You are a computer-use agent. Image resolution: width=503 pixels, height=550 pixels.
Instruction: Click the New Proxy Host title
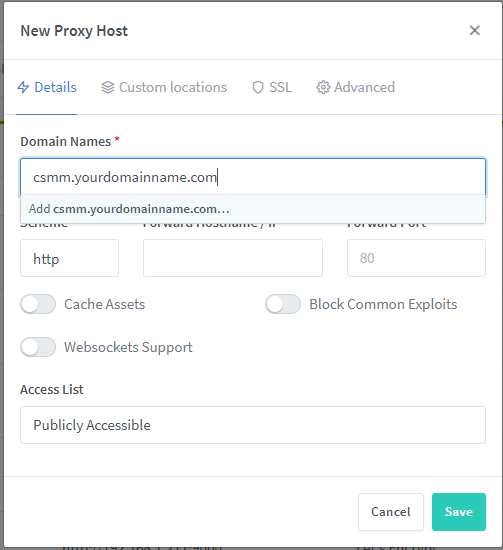74,31
